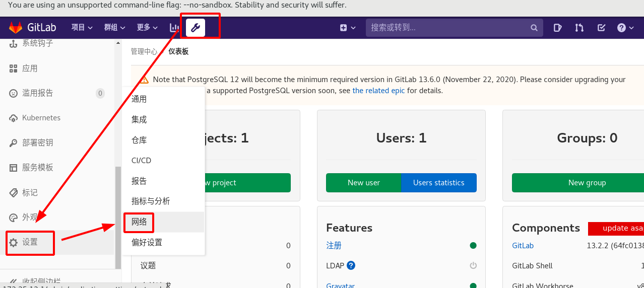
Task: Click the Users: 1 heading
Action: 401,138
